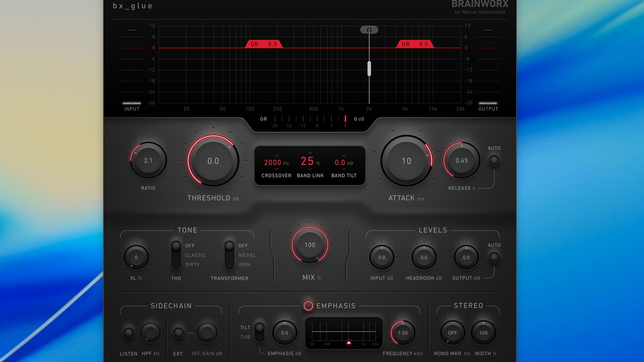This screenshot has width=644, height=362.
Task: Click the THRESHOLD knob
Action: (213, 161)
